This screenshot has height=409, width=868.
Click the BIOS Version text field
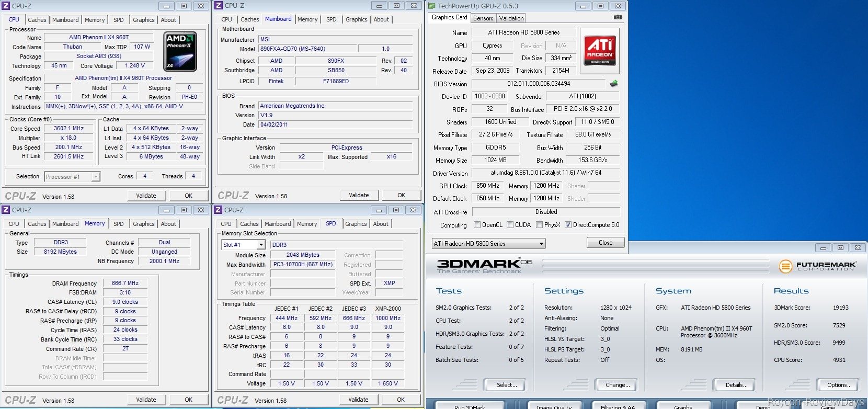tap(539, 84)
